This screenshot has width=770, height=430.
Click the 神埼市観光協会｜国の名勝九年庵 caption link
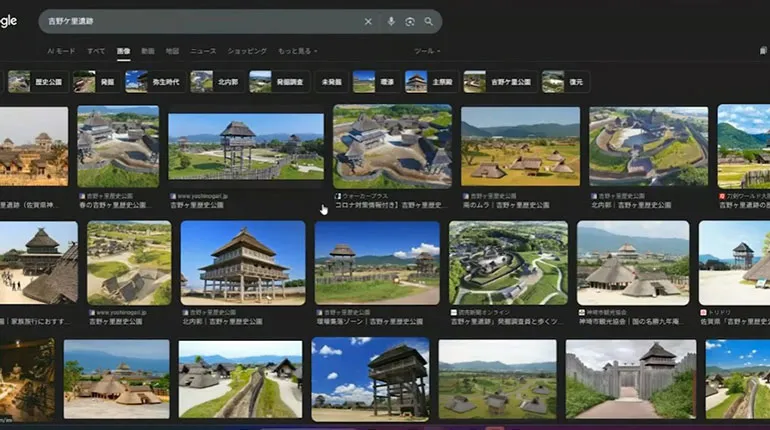coord(629,322)
